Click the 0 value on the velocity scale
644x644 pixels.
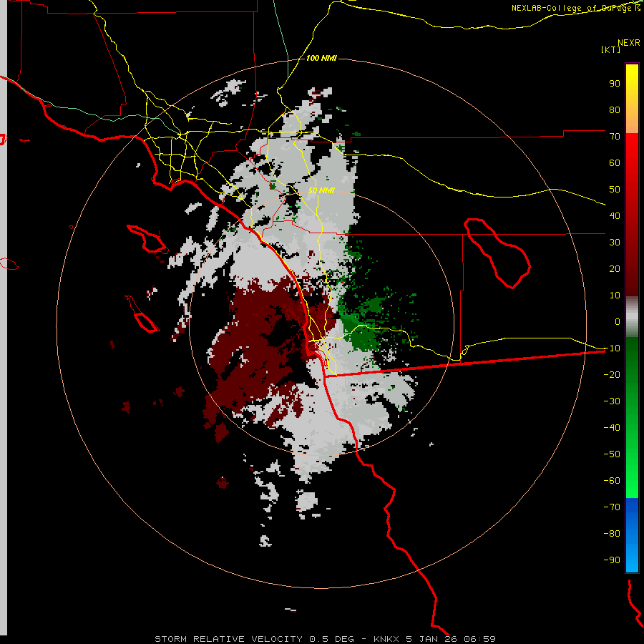point(618,321)
